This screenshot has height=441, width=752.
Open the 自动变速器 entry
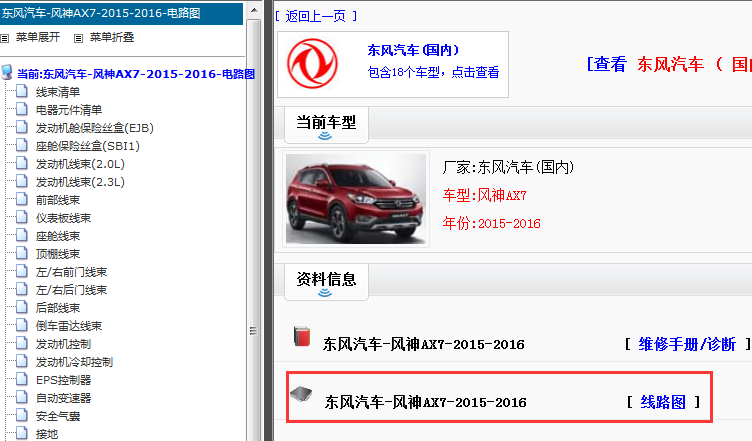pos(63,398)
